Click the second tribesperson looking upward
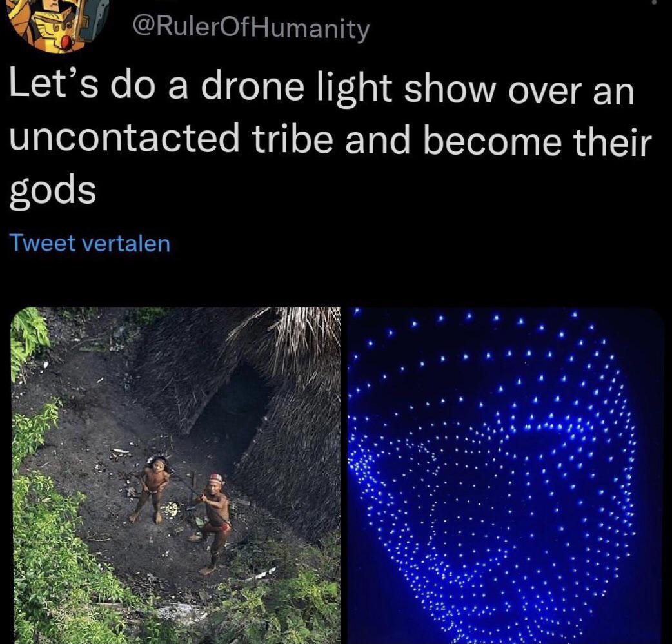This screenshot has height=644, width=672. 152,490
